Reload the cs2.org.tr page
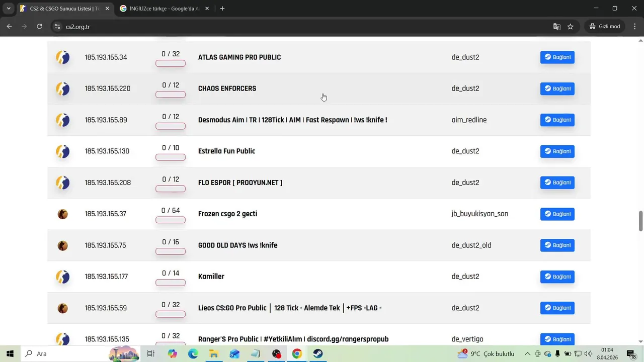Viewport: 644px width, 362px height. [39, 27]
